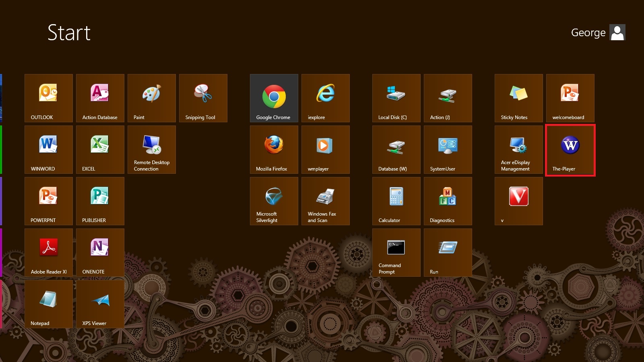Launch the SystemUser tile

448,150
